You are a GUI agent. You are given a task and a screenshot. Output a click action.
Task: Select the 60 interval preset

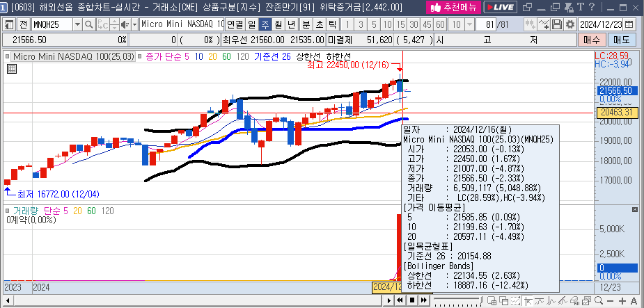pos(440,24)
